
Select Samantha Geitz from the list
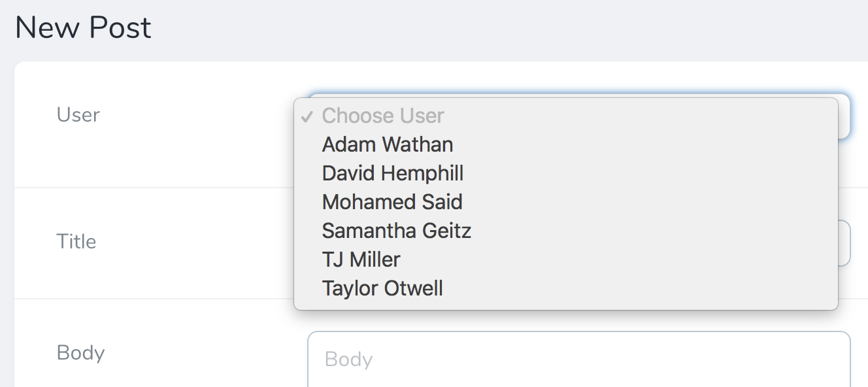[x=397, y=231]
